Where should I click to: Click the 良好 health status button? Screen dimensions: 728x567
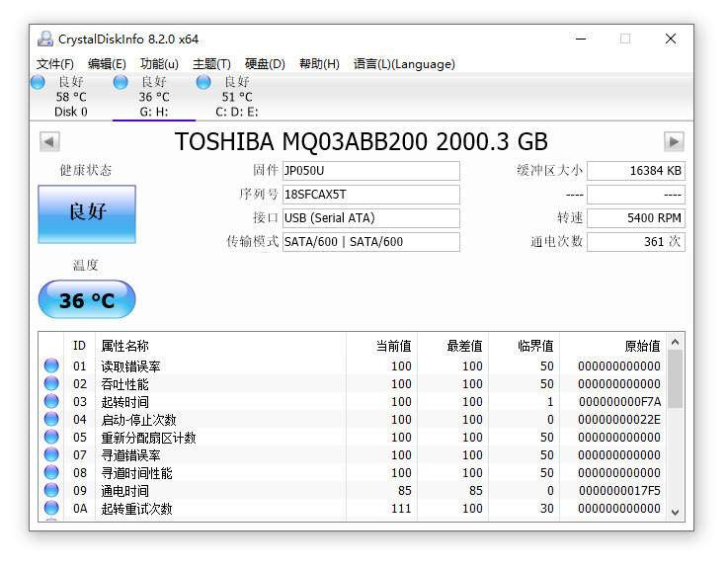(87, 213)
